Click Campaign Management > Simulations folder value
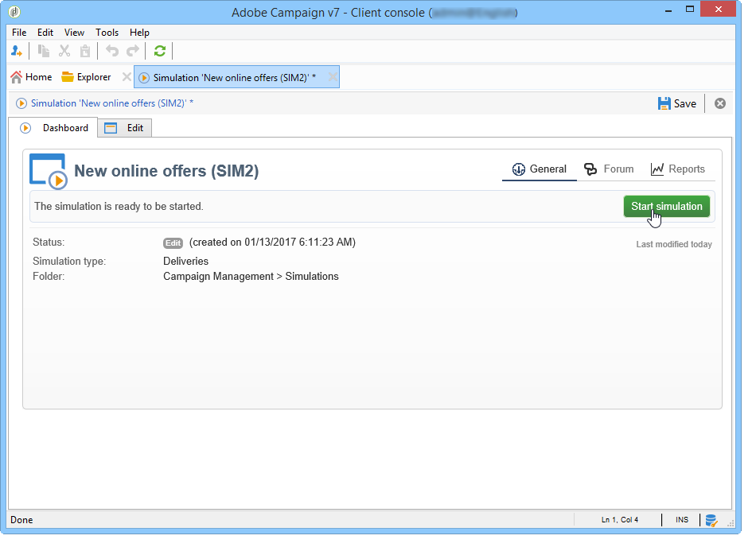Viewport: 756px width, 551px height. pos(251,277)
